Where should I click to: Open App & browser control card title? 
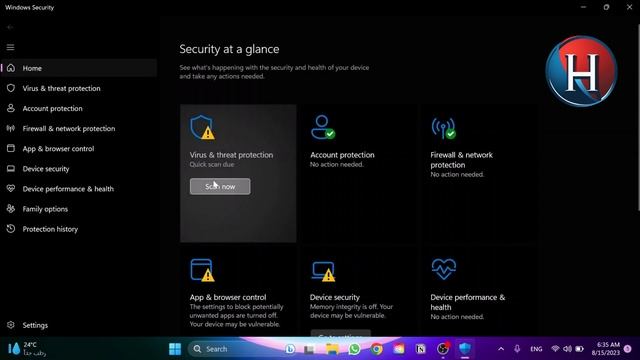pyautogui.click(x=228, y=297)
